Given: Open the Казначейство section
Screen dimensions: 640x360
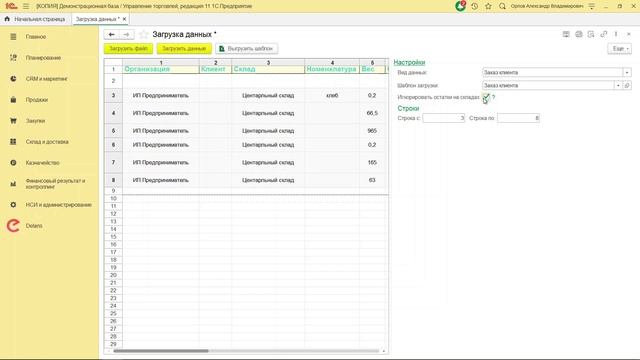Looking at the screenshot, I should coord(42,163).
